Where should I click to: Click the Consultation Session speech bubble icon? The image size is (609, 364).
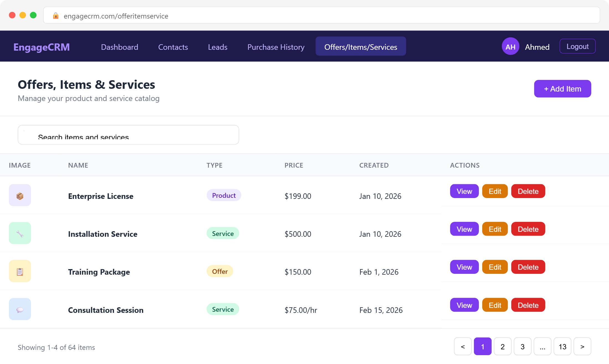pos(20,309)
